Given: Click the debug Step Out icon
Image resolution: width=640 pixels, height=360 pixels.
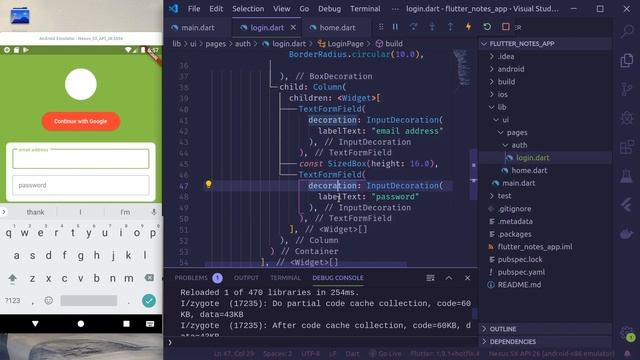Looking at the screenshot, I should [450, 27].
